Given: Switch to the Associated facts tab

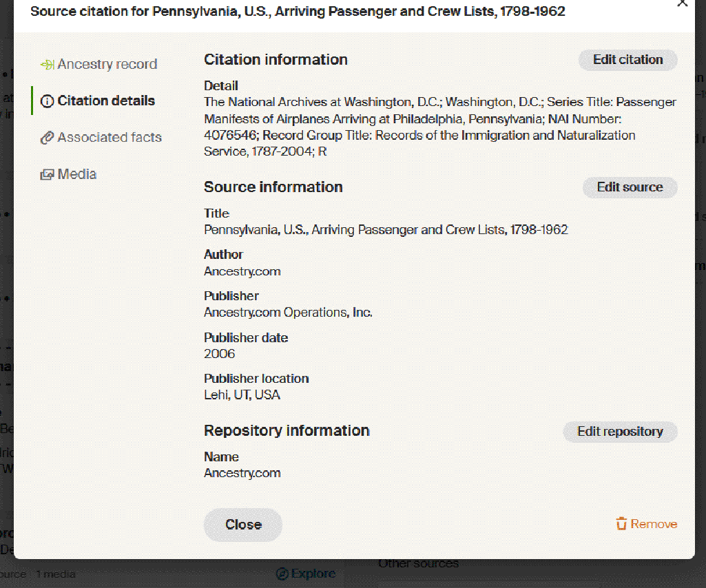Looking at the screenshot, I should pos(110,138).
